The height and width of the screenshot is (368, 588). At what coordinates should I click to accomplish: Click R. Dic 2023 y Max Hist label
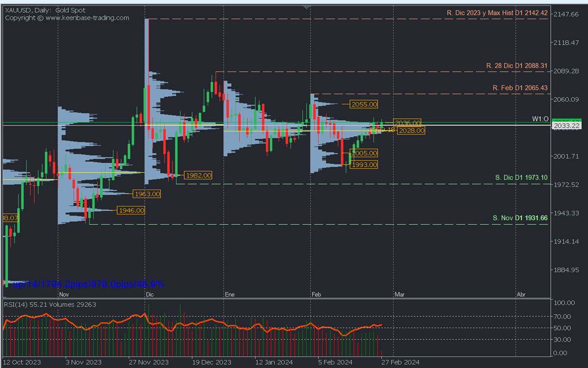497,13
